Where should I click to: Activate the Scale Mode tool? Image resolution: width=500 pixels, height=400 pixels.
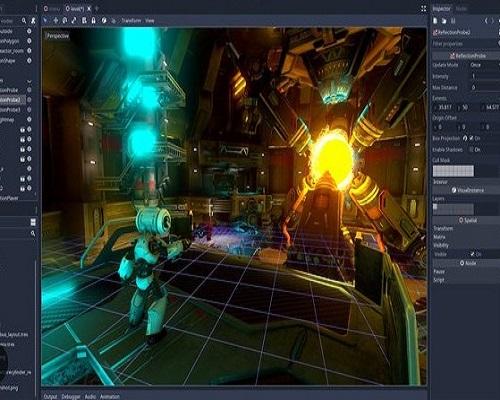pyautogui.click(x=74, y=20)
